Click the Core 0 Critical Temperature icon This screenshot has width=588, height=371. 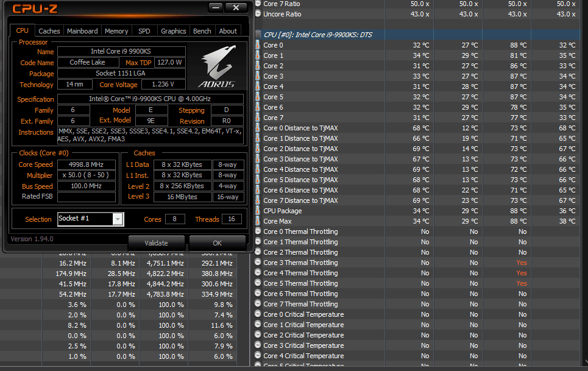[258, 314]
